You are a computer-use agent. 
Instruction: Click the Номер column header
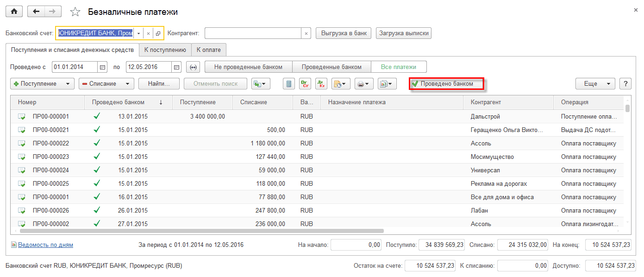point(47,102)
